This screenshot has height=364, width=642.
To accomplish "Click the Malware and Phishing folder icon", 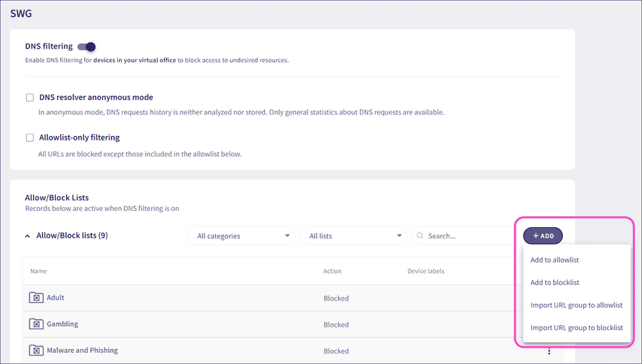I will coord(36,350).
